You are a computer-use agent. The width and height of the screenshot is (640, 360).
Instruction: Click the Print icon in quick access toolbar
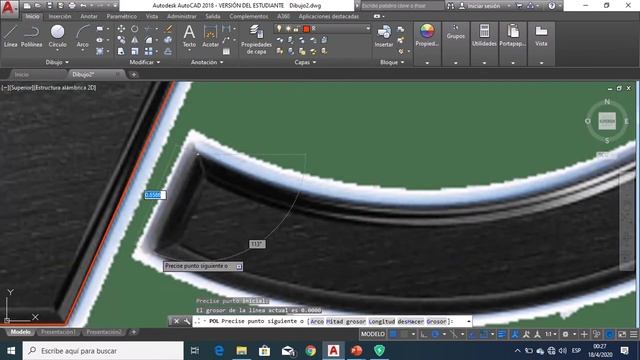(x=72, y=6)
